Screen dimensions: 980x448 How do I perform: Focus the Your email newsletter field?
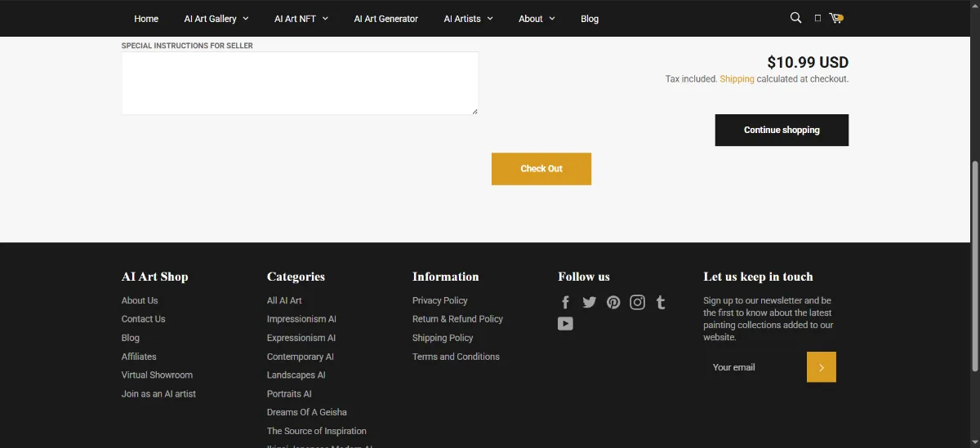coord(755,367)
